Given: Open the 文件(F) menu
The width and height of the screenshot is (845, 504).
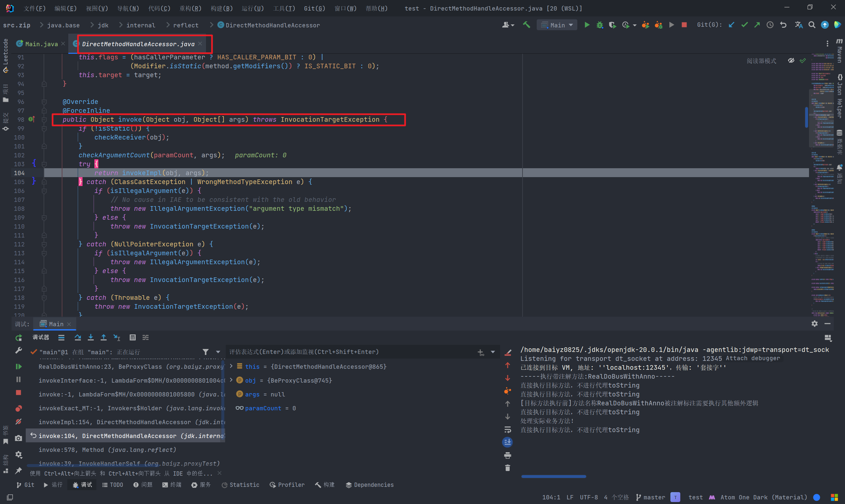Looking at the screenshot, I should 34,8.
